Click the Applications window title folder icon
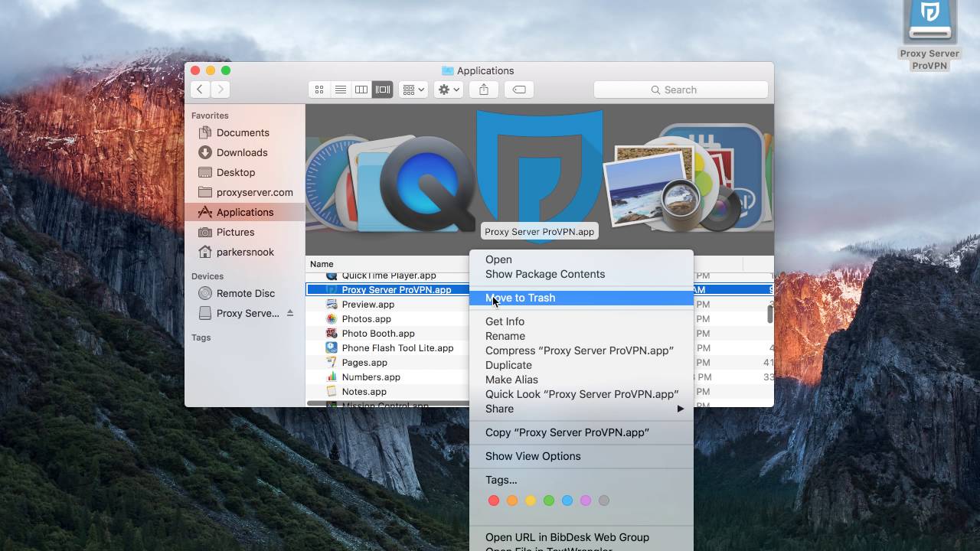 pyautogui.click(x=448, y=70)
